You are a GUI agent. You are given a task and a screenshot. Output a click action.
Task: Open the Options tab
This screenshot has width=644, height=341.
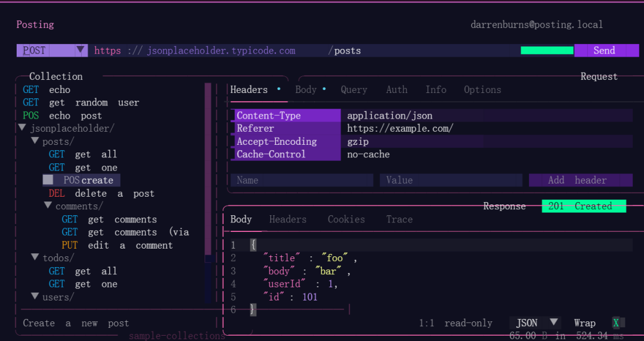point(482,89)
